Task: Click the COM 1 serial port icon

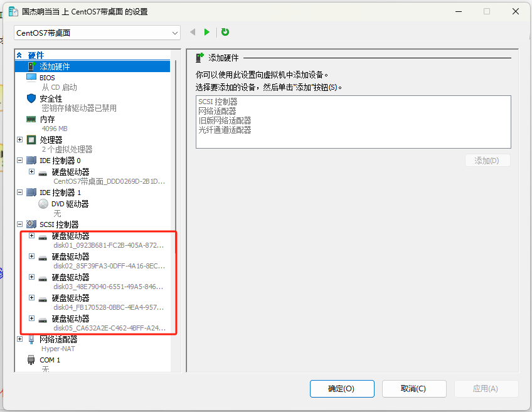Action: point(31,360)
